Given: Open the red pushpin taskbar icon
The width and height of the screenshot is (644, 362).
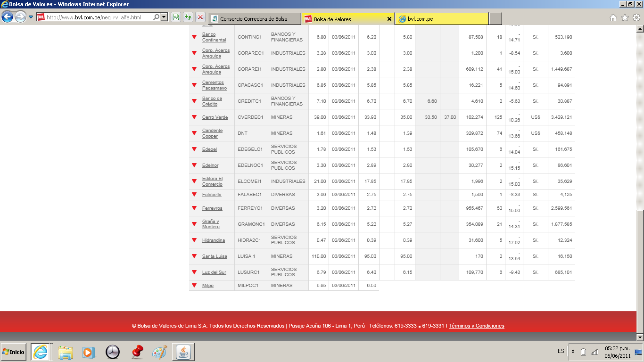Looking at the screenshot, I should coord(137,352).
